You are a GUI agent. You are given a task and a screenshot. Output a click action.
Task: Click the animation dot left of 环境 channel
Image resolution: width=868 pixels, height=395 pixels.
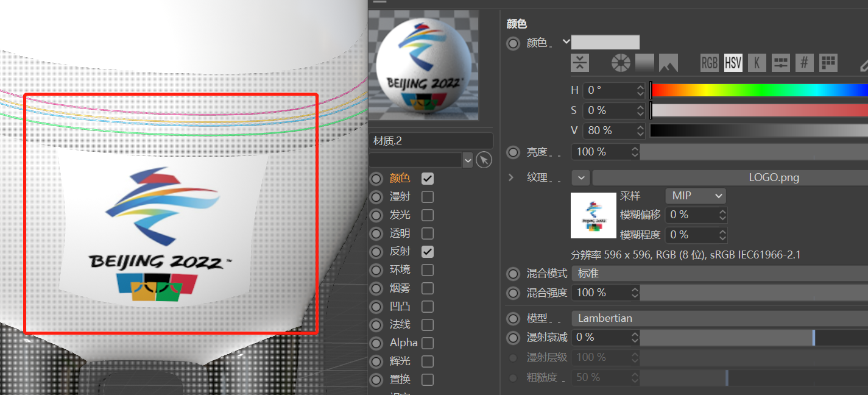(x=376, y=269)
